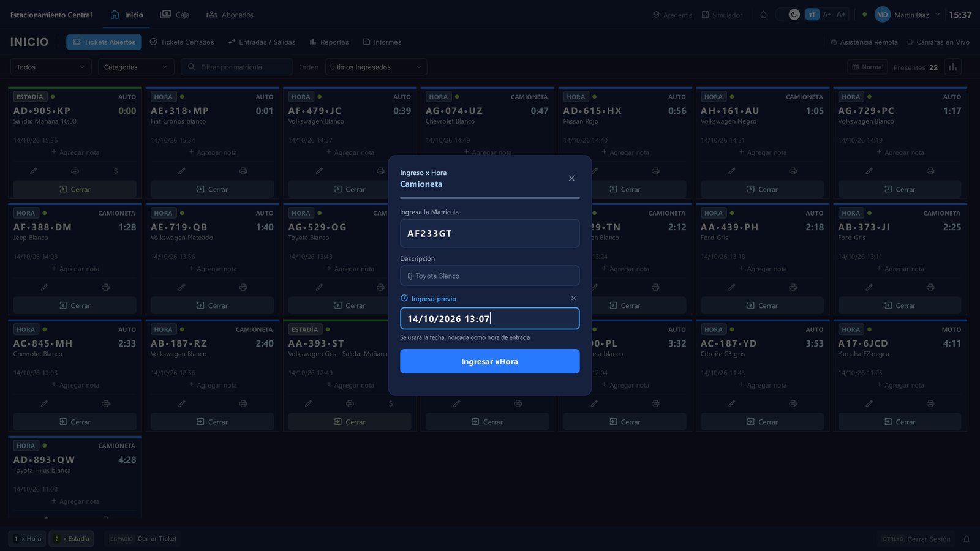Click the water drop theme icon
980x551 pixels.
pos(763,15)
